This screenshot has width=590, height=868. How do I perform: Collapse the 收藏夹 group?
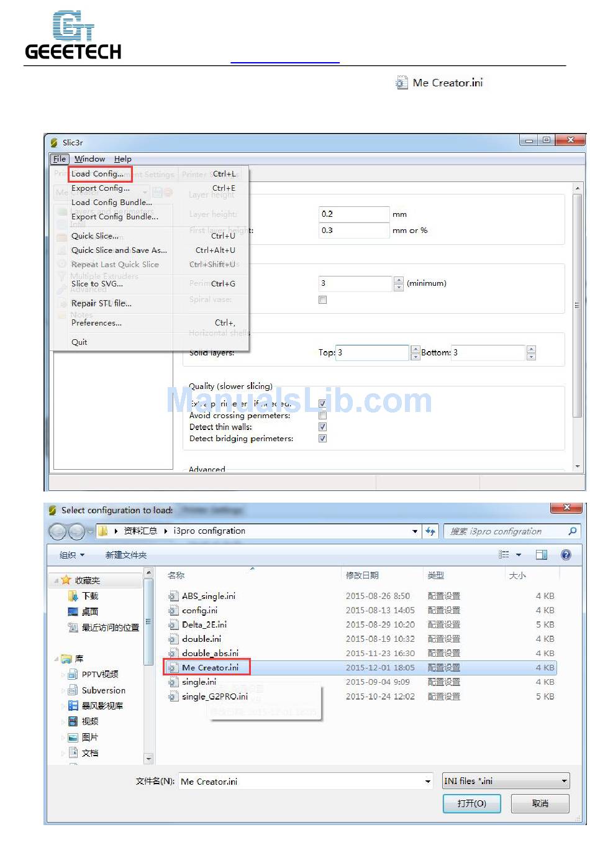57,580
